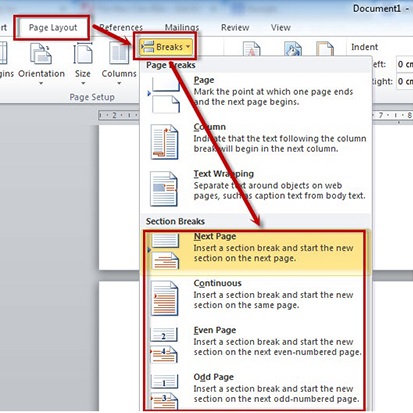
Task: Click the 'Document1' title text
Action: click(377, 8)
